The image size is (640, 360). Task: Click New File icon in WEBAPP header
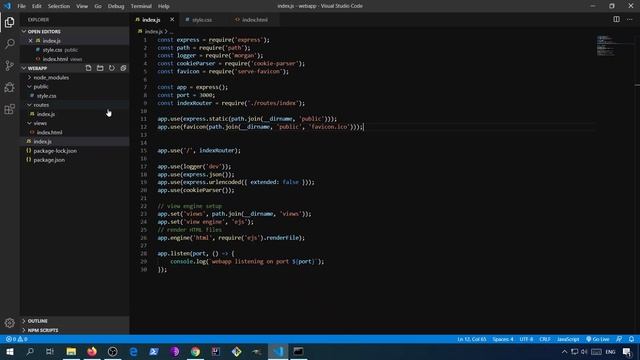click(x=89, y=68)
